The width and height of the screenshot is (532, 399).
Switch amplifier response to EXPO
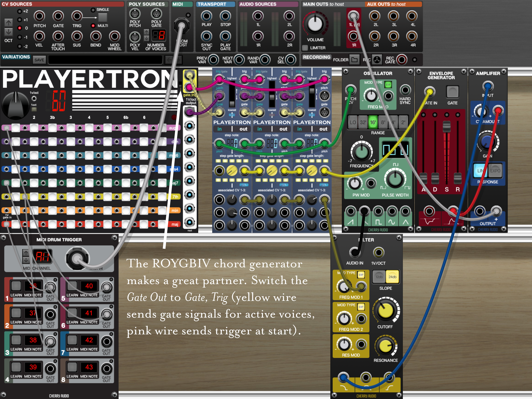(x=495, y=171)
